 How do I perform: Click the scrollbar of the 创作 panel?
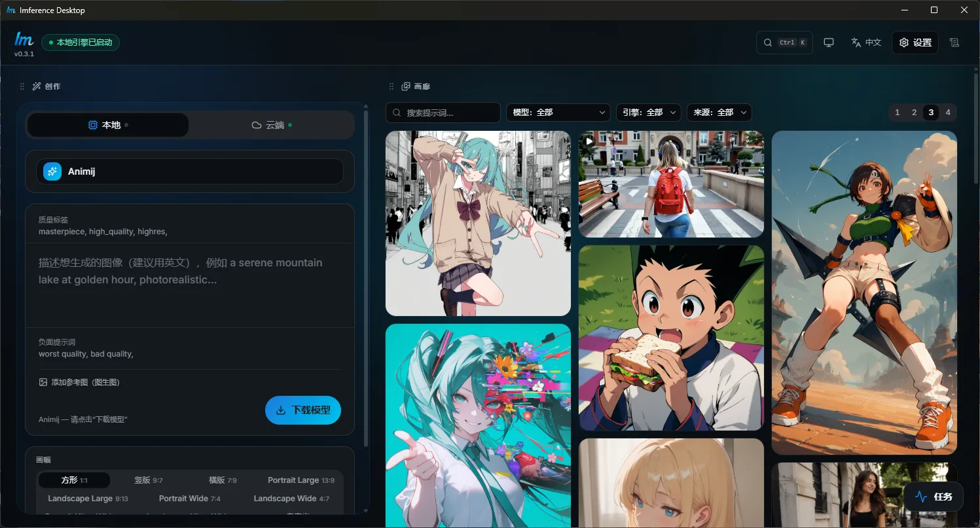365,280
